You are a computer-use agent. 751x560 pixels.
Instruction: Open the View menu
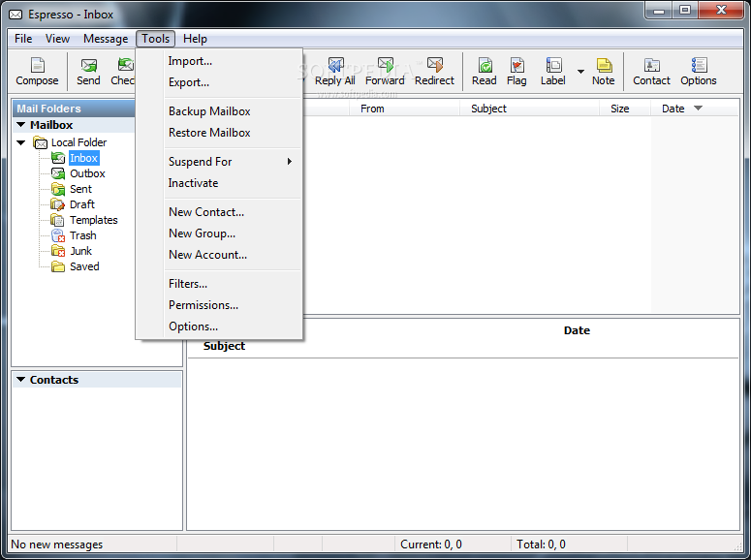click(x=57, y=39)
